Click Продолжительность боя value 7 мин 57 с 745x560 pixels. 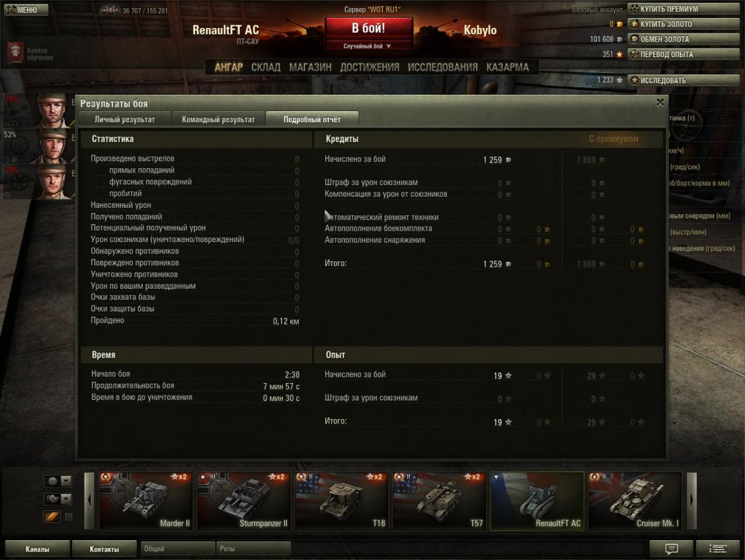point(281,387)
